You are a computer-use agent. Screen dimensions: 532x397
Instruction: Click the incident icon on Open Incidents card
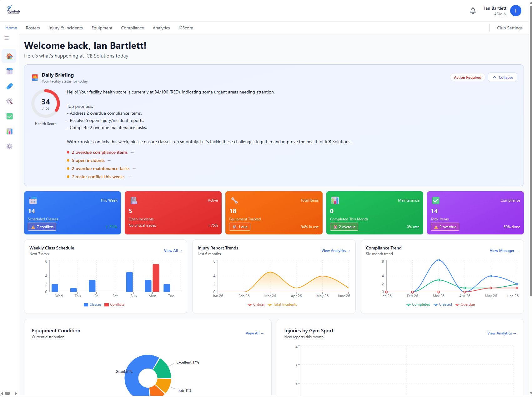pyautogui.click(x=134, y=200)
